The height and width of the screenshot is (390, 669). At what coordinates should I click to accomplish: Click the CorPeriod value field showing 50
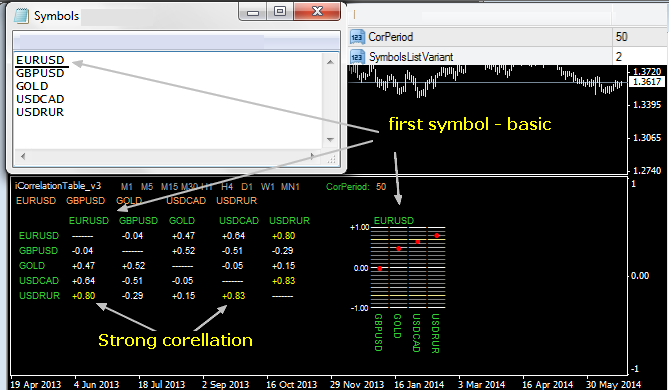639,37
